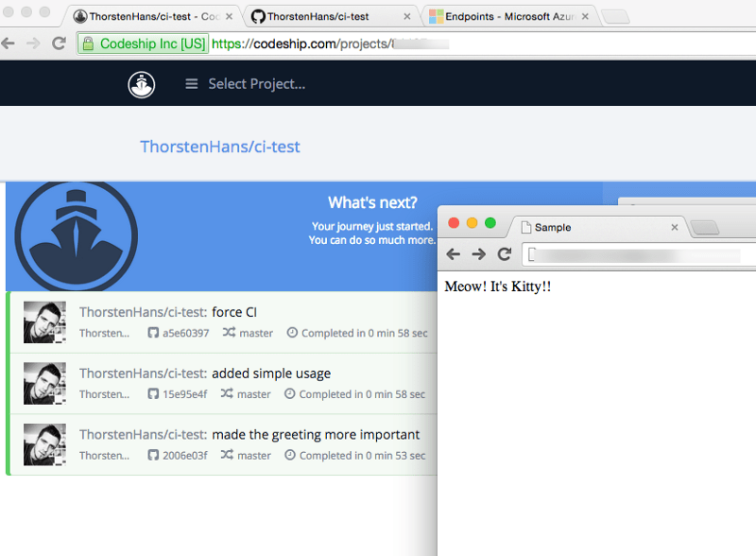This screenshot has height=556, width=756.
Task: Open the ThorstenHans/ci-test project heading link
Action: 219,147
